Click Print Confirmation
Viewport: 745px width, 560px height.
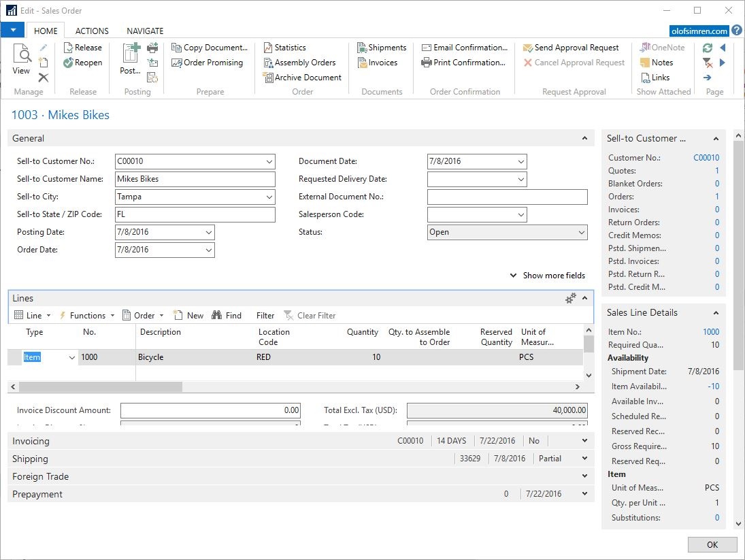click(x=463, y=62)
